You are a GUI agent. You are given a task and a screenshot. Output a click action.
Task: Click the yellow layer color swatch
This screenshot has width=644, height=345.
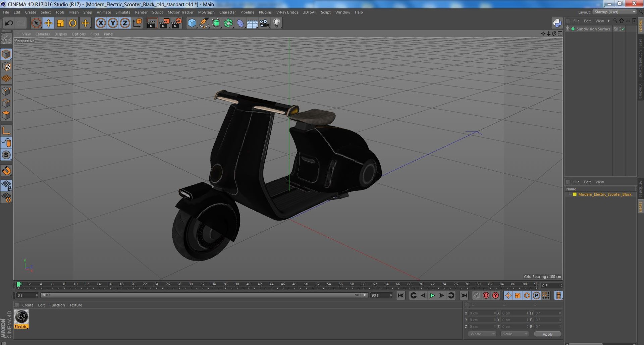tap(575, 194)
